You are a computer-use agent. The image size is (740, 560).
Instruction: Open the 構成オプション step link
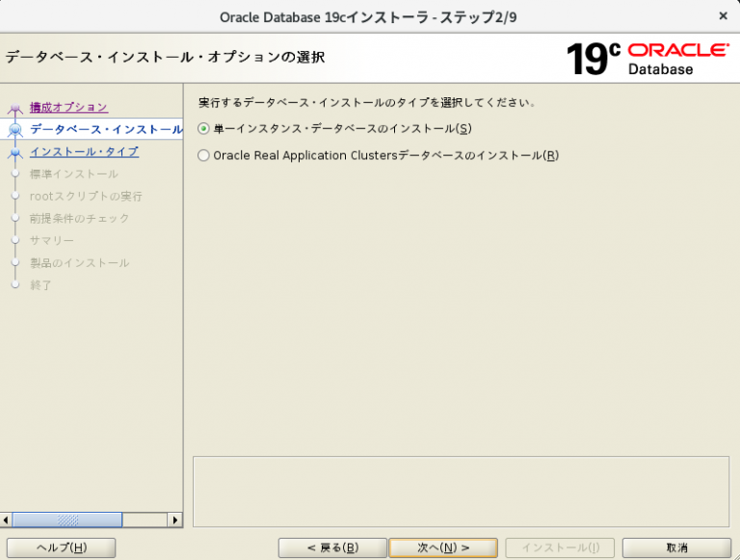(68, 107)
